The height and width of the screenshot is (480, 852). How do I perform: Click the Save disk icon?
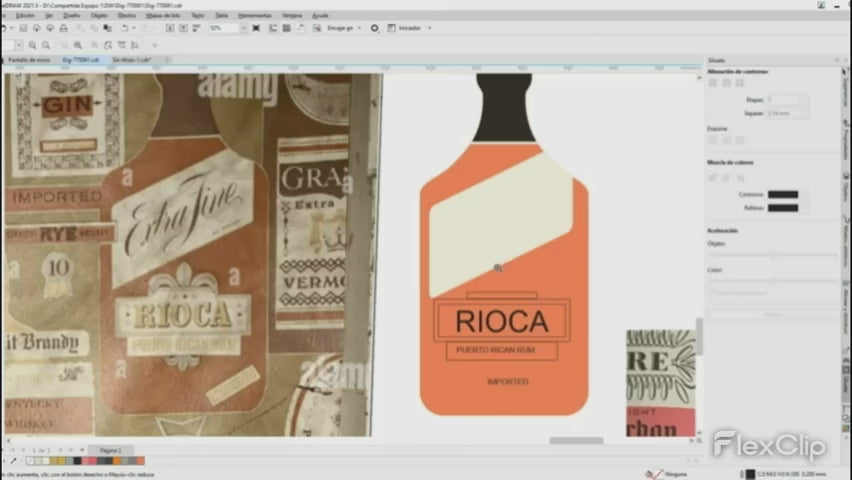tap(23, 28)
